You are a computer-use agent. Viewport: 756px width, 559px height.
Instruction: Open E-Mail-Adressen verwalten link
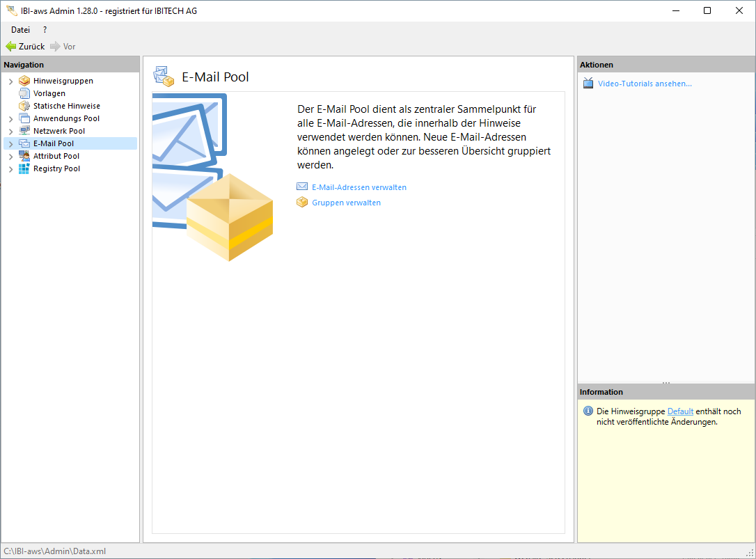(359, 187)
